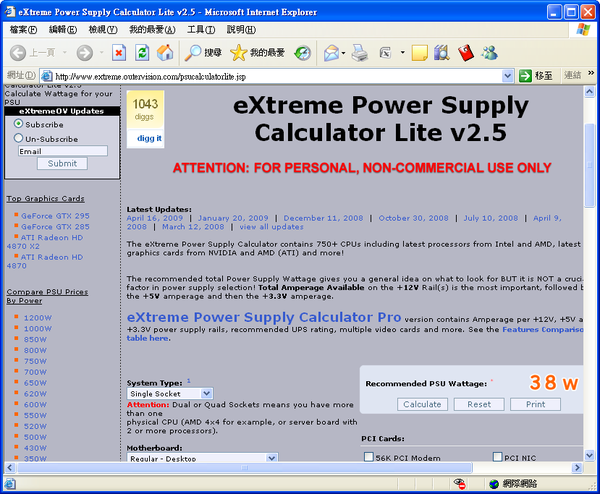Open the 編輯(E) menu
This screenshot has height=494, width=600.
coord(63,29)
